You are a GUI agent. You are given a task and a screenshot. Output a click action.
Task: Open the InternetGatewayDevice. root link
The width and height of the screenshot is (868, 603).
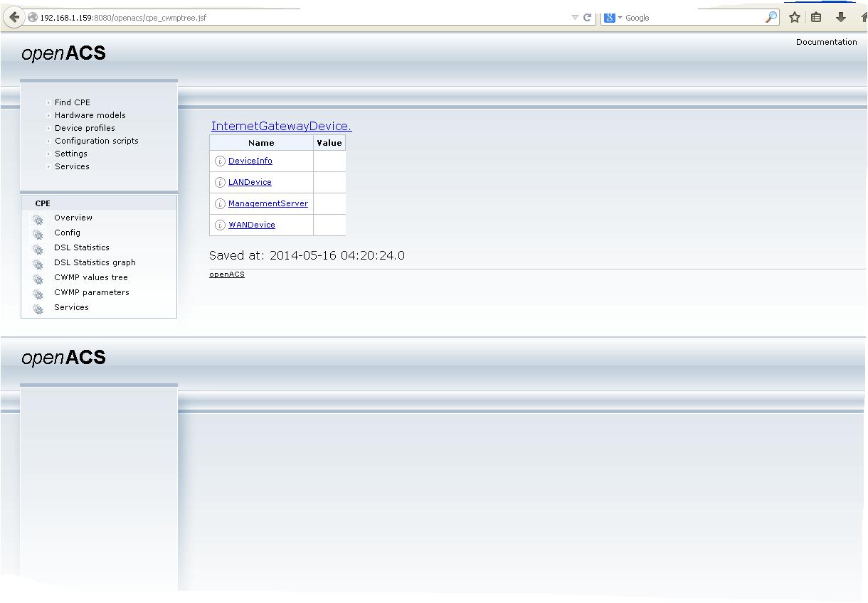281,126
